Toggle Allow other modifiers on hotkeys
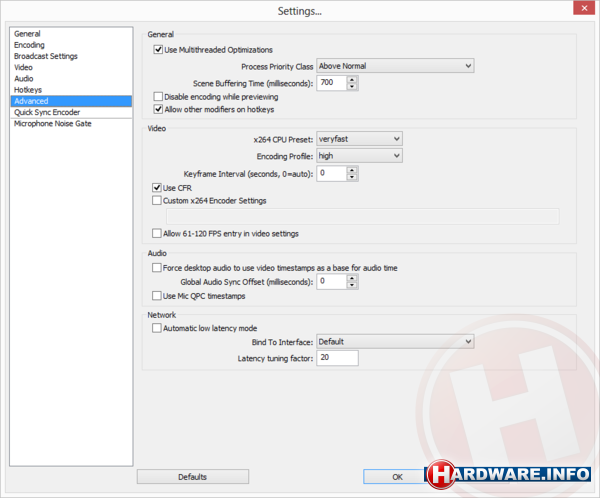The height and width of the screenshot is (498, 600). [158, 109]
